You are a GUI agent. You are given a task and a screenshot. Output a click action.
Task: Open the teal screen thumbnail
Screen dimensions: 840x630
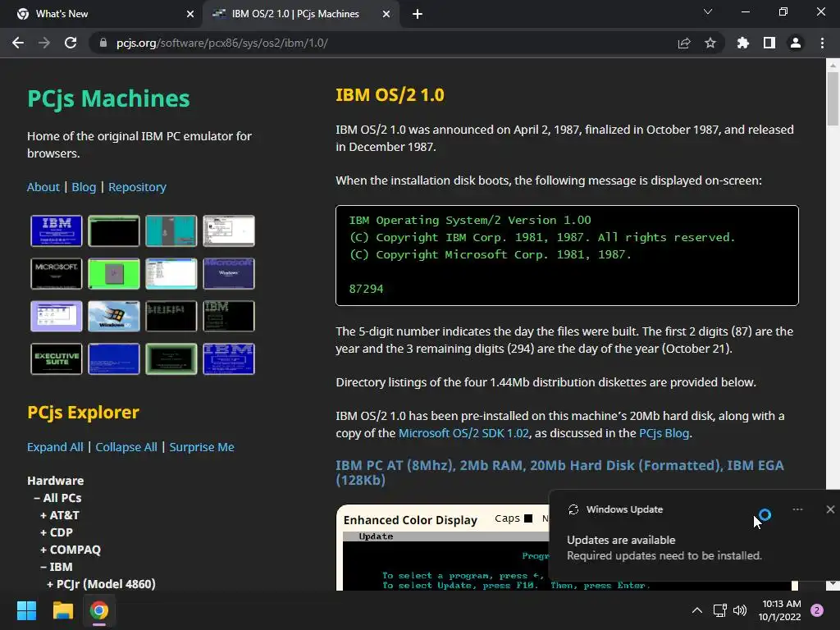171,231
